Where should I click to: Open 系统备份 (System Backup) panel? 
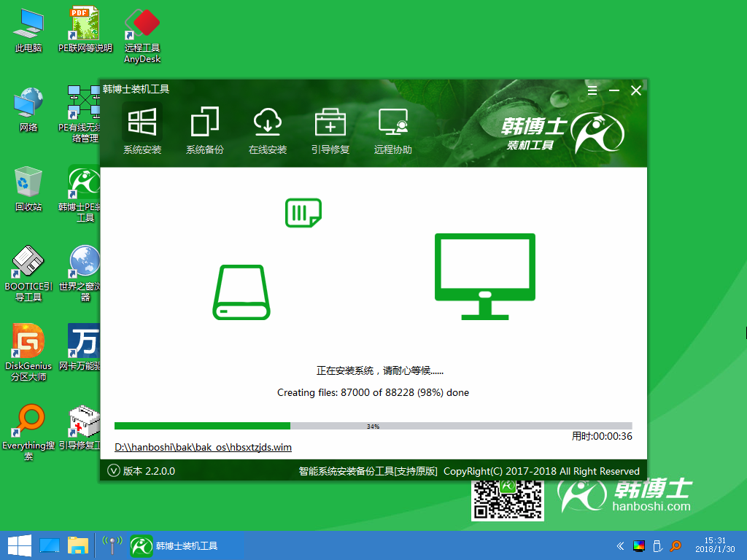(205, 130)
